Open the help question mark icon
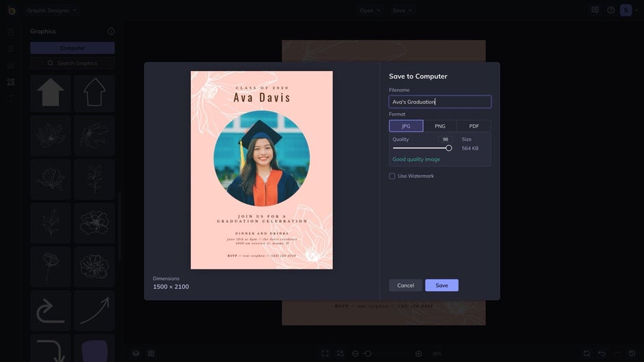This screenshot has height=362, width=644. pyautogui.click(x=611, y=10)
